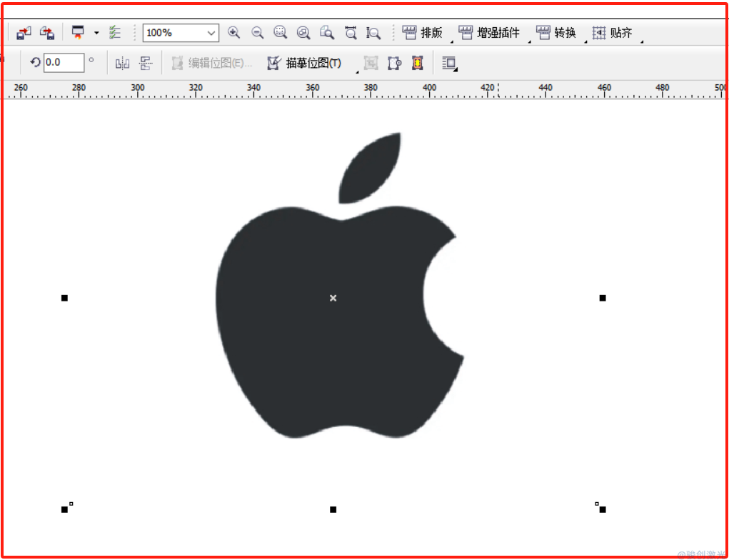Open the 转换 toolbar menu

pyautogui.click(x=556, y=33)
